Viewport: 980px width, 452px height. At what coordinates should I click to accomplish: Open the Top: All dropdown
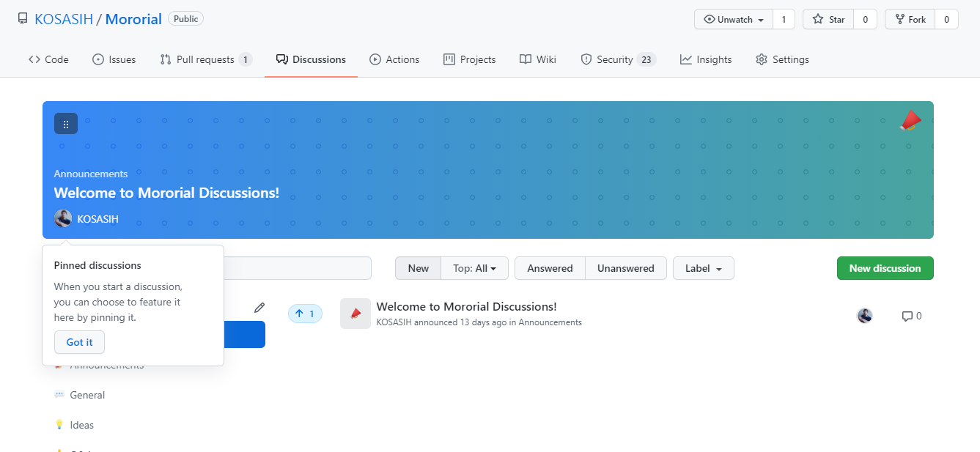tap(474, 268)
